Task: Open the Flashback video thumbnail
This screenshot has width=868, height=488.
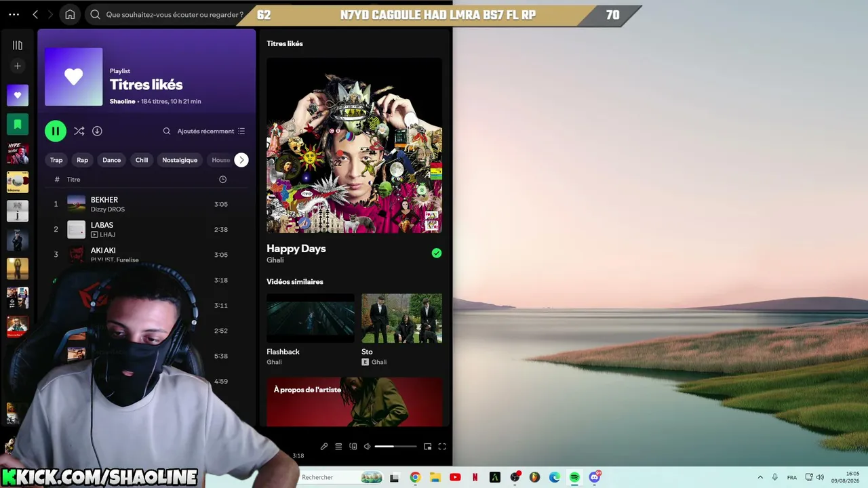Action: pos(311,319)
